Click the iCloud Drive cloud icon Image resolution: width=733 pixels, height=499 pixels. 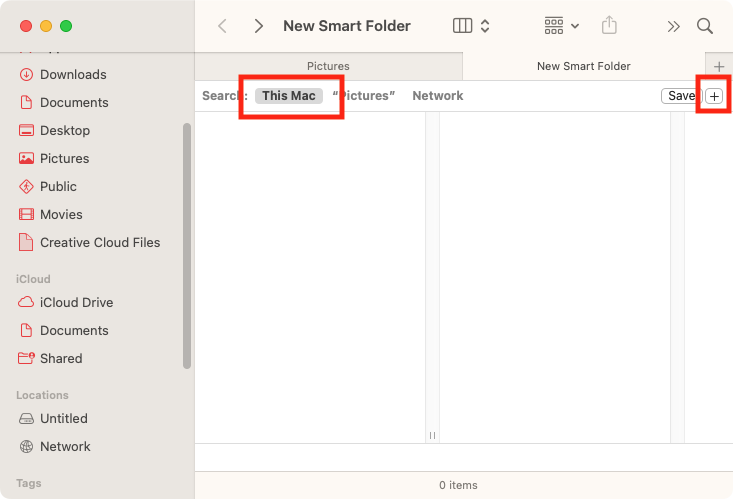click(x=26, y=302)
